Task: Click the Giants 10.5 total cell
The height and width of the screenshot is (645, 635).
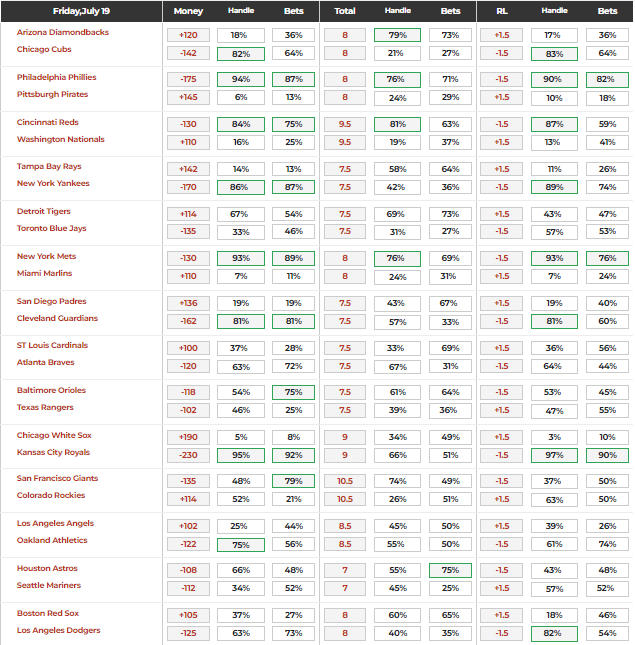Action: pos(345,481)
